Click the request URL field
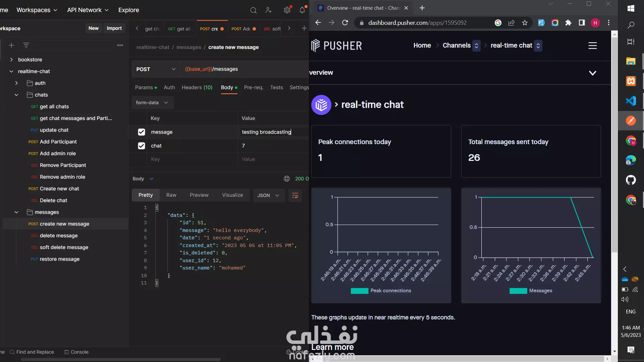Image resolution: width=644 pixels, height=362 pixels. (245, 69)
